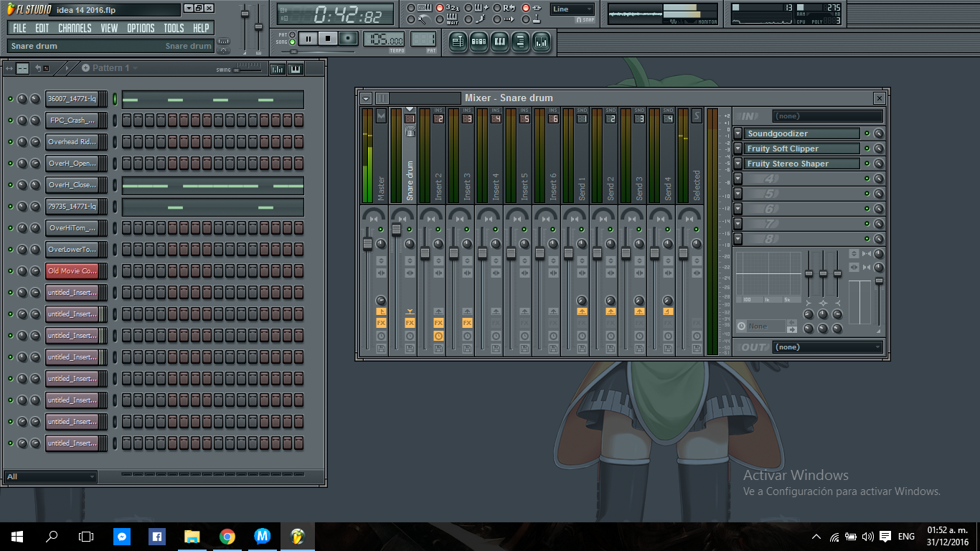Click the record button
The height and width of the screenshot is (551, 980).
point(348,39)
